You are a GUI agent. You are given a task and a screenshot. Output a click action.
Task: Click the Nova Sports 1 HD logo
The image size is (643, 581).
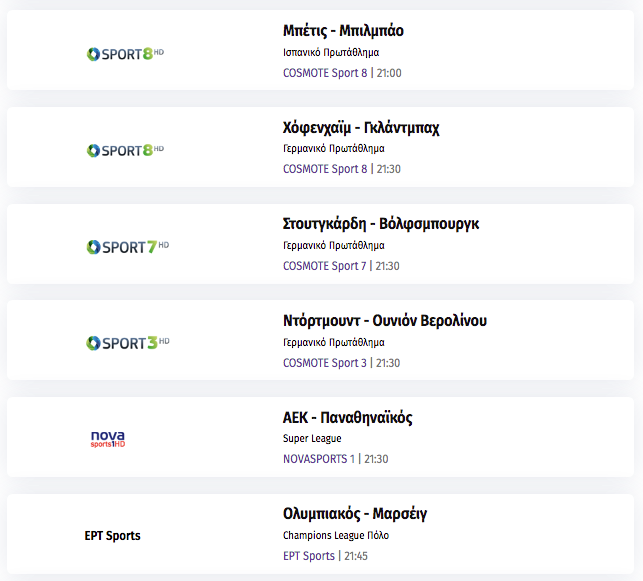(108, 439)
